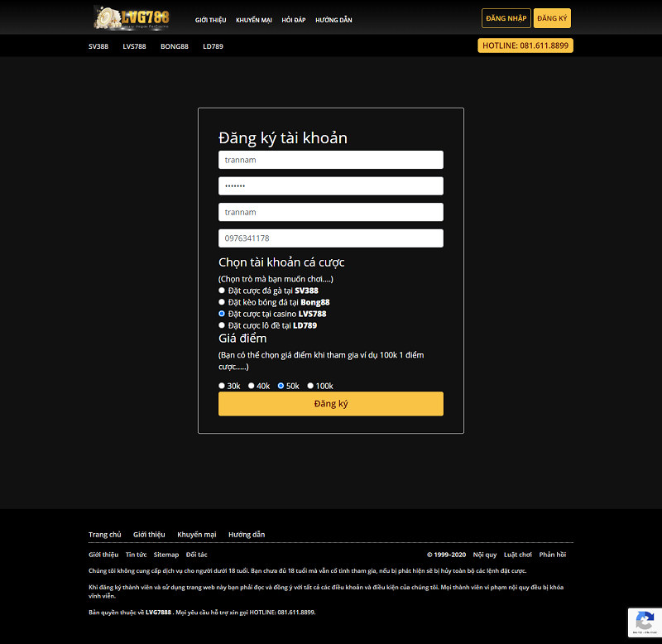
Task: Open the Khuyến mại footer link
Action: (197, 535)
